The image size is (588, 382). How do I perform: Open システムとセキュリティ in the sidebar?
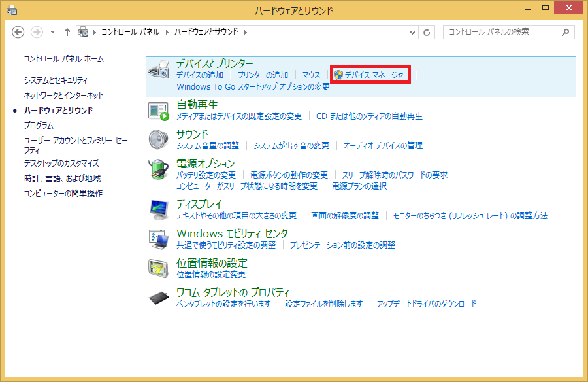56,80
